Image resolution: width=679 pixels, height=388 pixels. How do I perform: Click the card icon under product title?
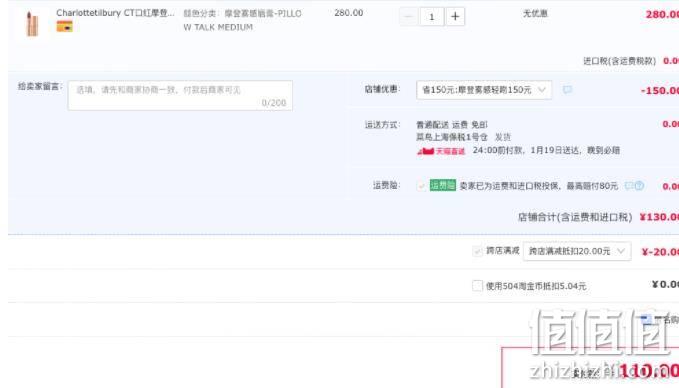coord(65,26)
